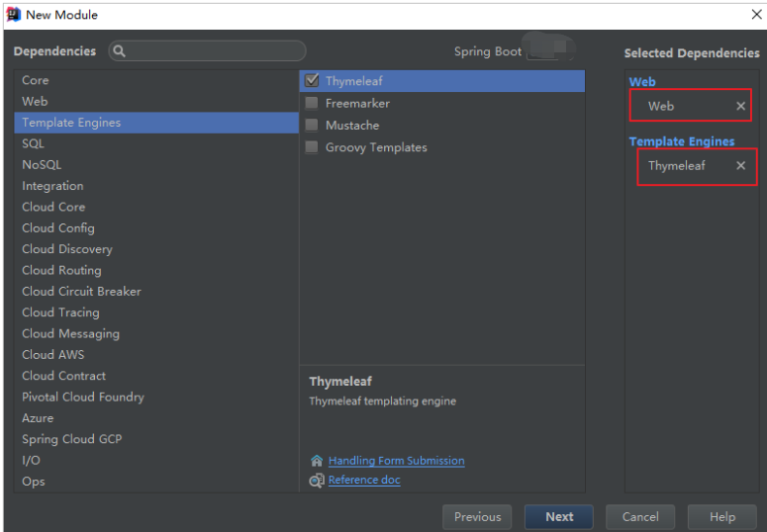This screenshot has width=767, height=532.
Task: Go back with the Previous button
Action: [x=477, y=516]
